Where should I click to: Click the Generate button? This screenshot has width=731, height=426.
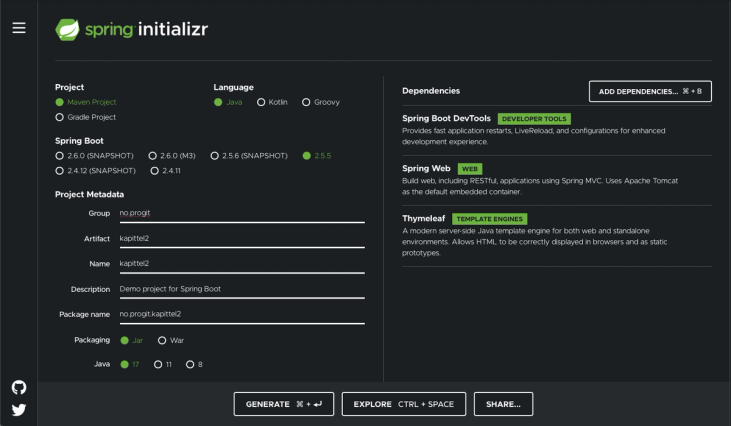(283, 404)
